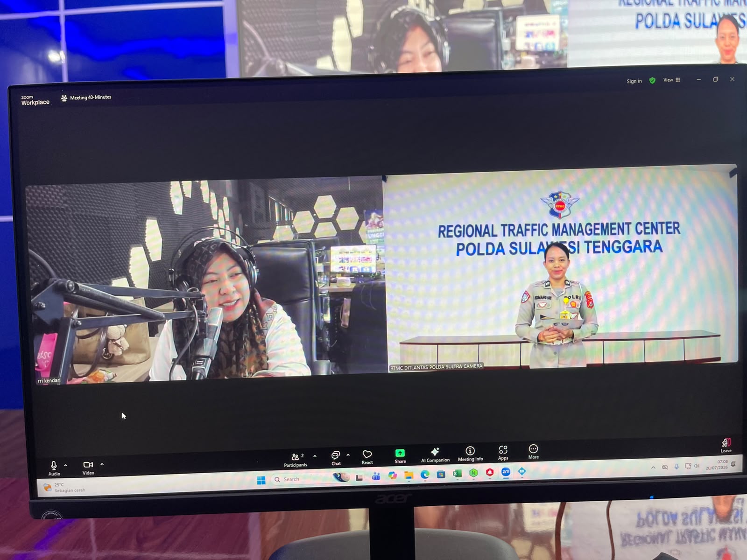The image size is (747, 560).
Task: Click the Sign in link
Action: [634, 81]
